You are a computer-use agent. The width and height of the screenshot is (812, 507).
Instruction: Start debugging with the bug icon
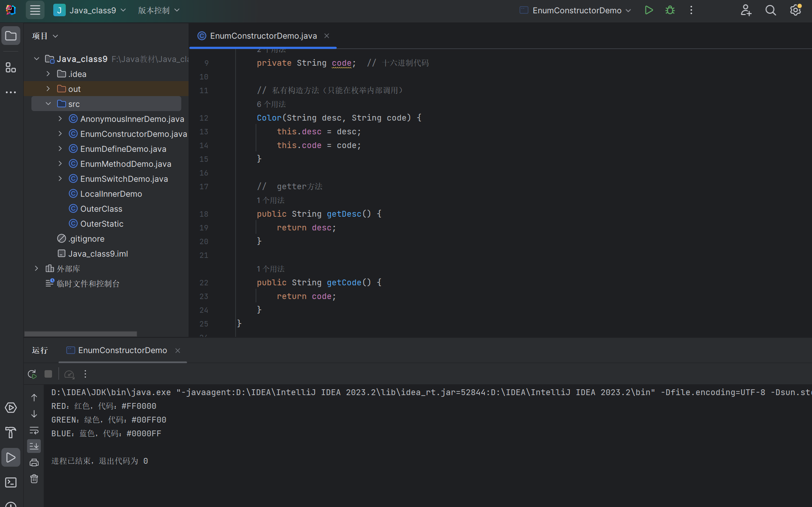[x=670, y=10]
